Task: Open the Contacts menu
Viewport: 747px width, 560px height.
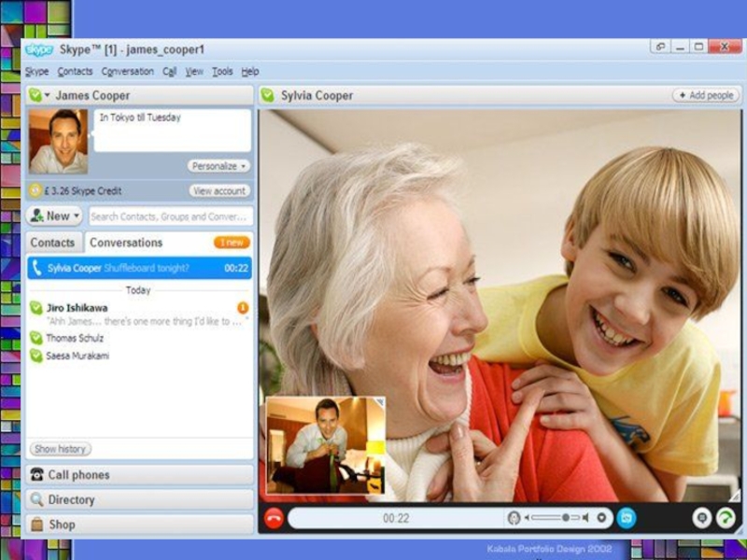Action: tap(75, 72)
